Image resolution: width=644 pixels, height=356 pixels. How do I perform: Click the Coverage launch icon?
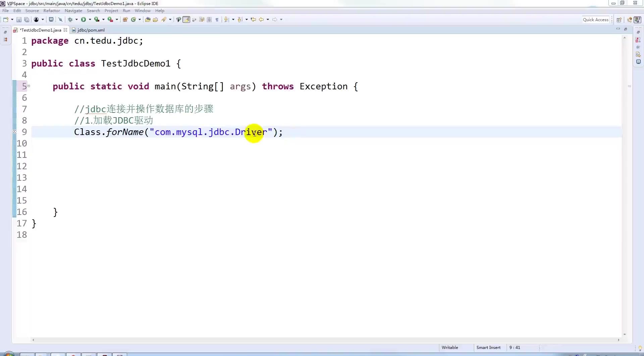click(97, 19)
